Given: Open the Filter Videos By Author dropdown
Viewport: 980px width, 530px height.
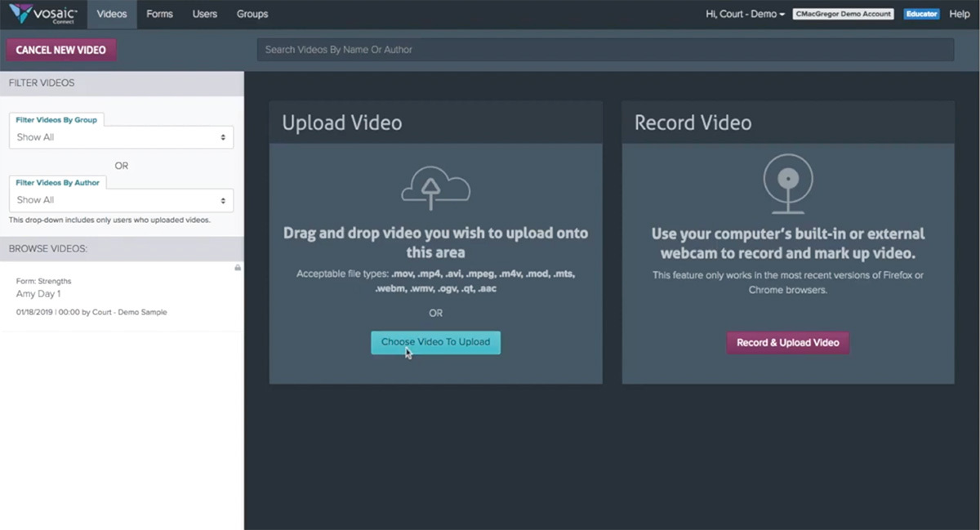Looking at the screenshot, I should click(120, 199).
